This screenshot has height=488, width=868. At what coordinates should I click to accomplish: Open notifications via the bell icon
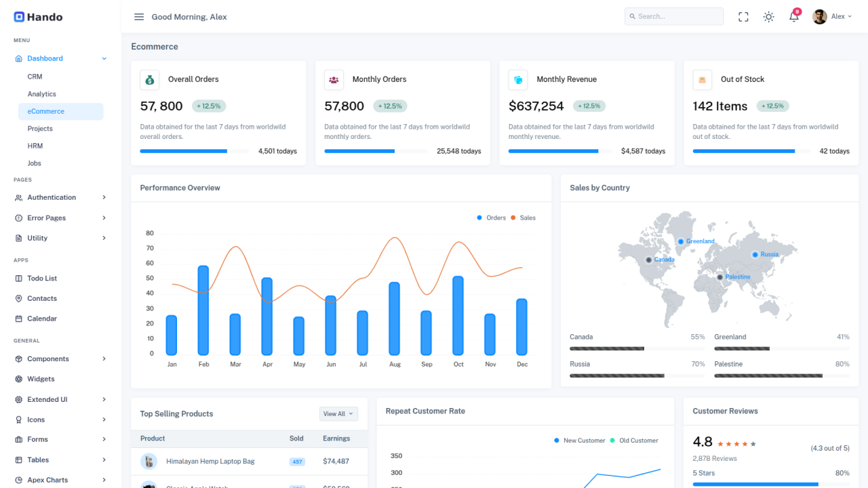coord(793,16)
